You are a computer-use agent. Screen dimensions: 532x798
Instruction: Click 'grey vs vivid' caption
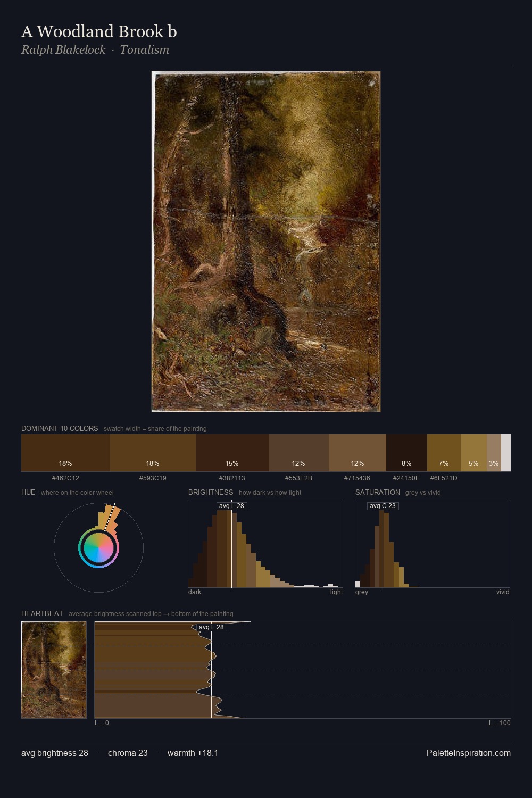point(423,493)
